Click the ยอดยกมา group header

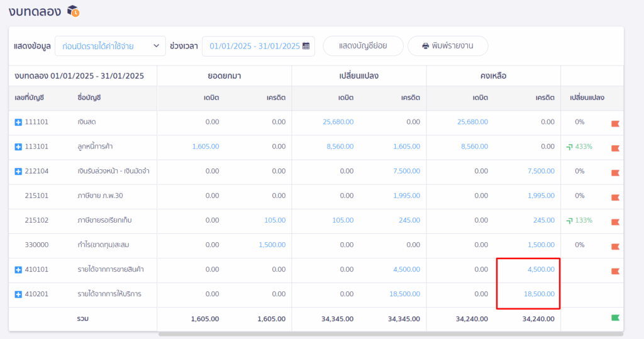pyautogui.click(x=225, y=76)
